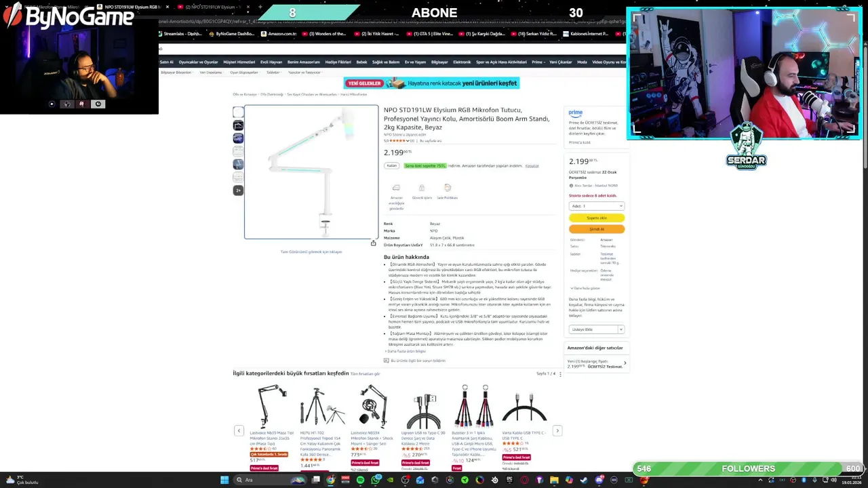This screenshot has width=868, height=488.
Task: Click the share icon below product image
Action: pos(373,243)
